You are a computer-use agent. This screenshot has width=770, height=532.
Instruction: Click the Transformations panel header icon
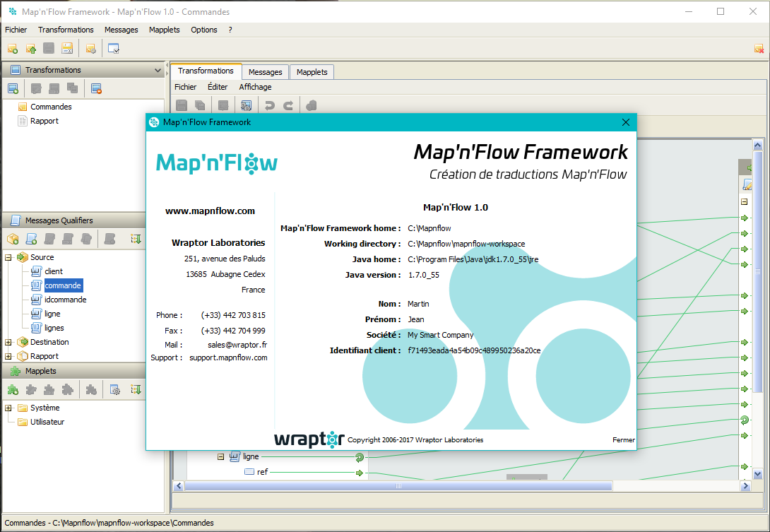tap(16, 70)
